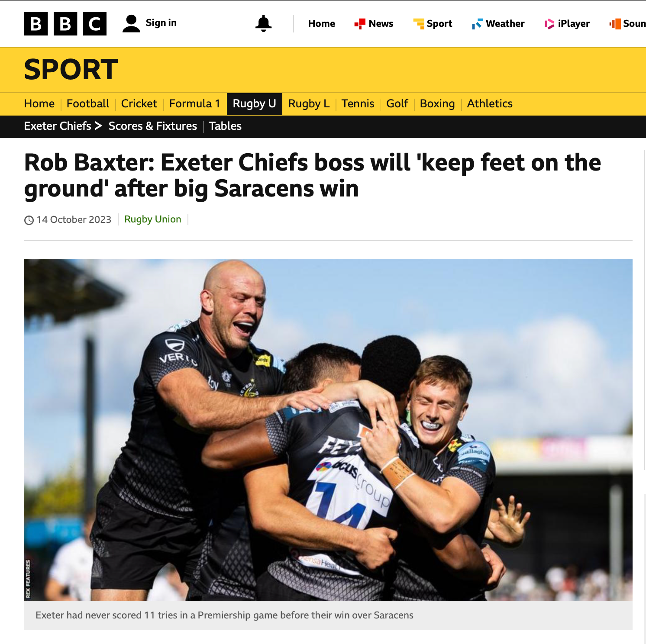The width and height of the screenshot is (646, 644).
Task: Click the SPORT banner heading
Action: (x=71, y=70)
